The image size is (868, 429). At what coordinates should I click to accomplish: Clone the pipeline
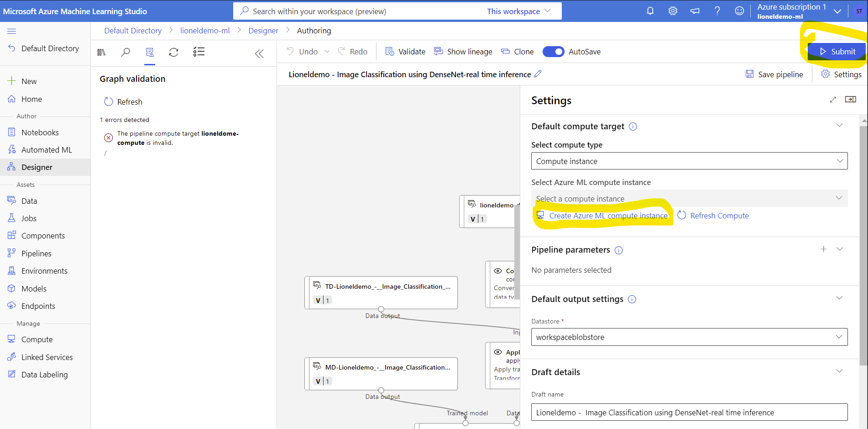[x=518, y=52]
